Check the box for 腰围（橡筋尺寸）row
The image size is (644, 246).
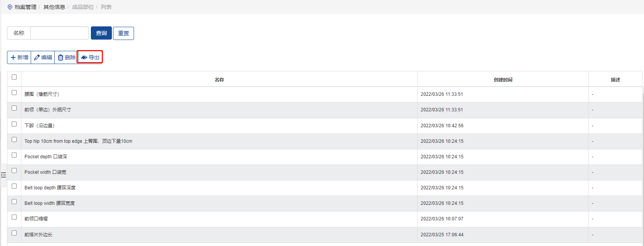14,93
